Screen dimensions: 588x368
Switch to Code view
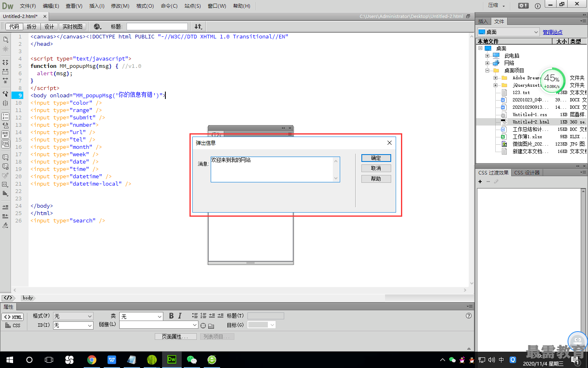click(14, 27)
